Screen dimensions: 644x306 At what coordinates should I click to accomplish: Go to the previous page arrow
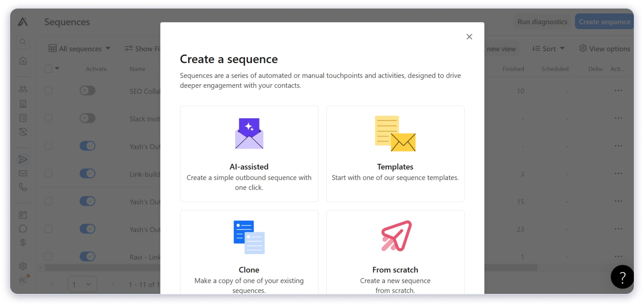[52, 284]
